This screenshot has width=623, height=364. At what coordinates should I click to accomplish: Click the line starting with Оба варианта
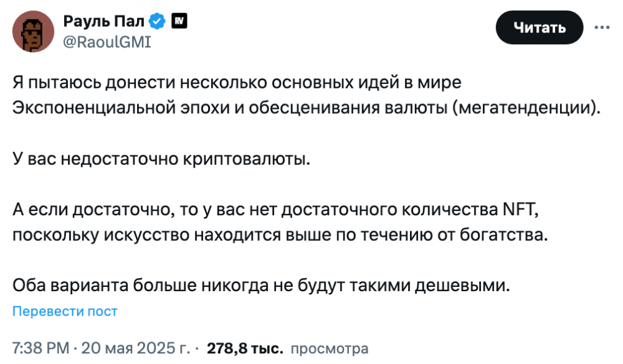coord(261,286)
